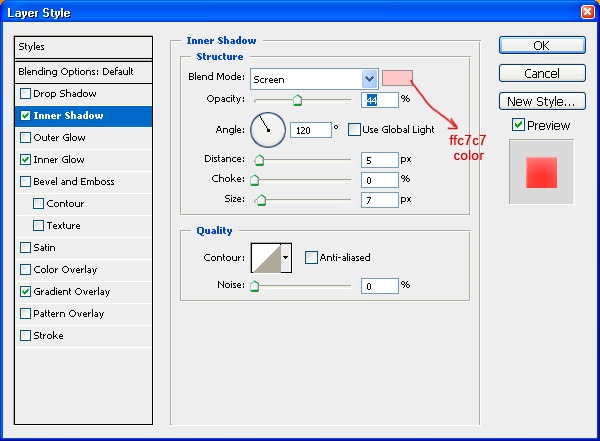Open Blending Options: Default

click(83, 72)
